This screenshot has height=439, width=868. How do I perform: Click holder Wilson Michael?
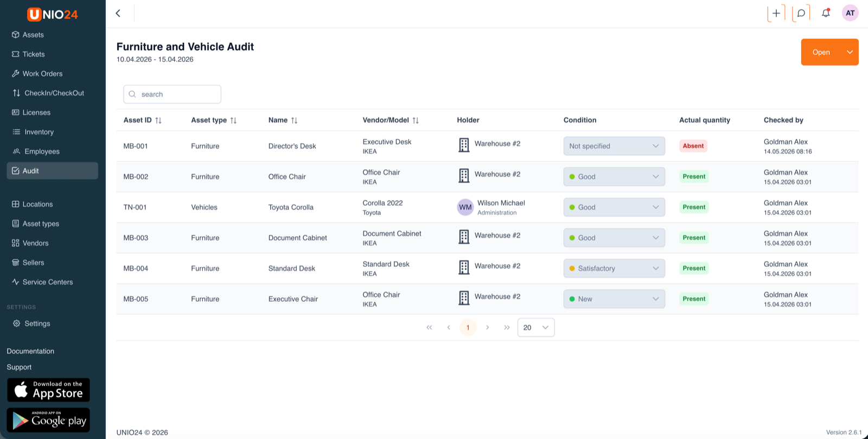[501, 203]
